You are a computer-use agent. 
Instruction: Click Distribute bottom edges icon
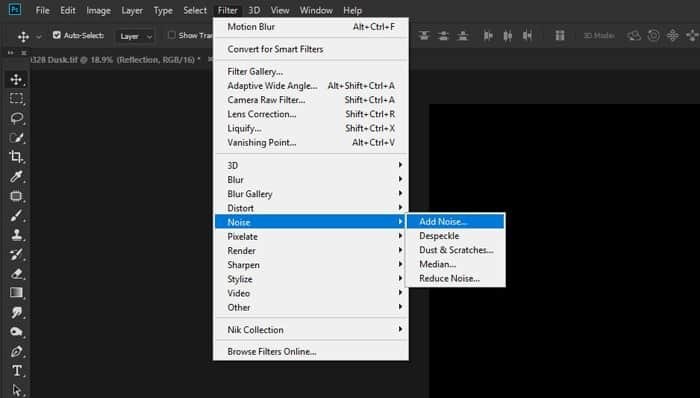tap(463, 36)
